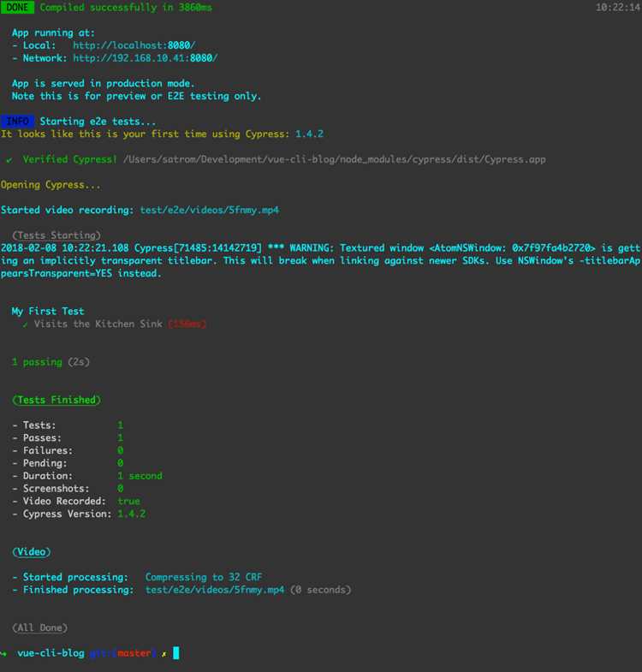Click the 'Failures:' count row

[x=68, y=450]
